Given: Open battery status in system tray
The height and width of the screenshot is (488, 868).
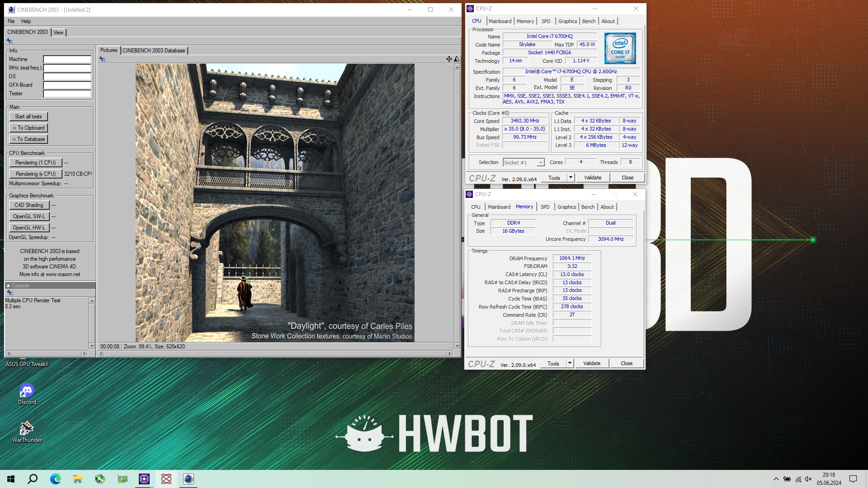Looking at the screenshot, I should tap(787, 479).
